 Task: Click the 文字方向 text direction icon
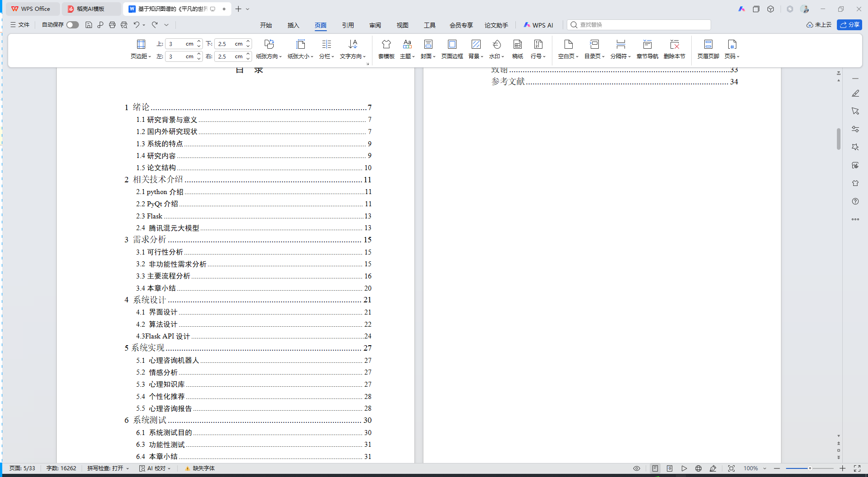tap(353, 44)
